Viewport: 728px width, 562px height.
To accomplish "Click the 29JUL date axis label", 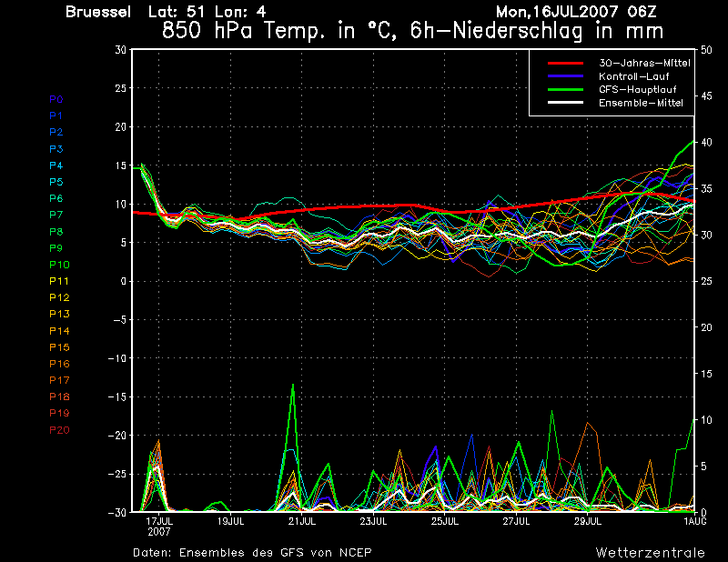I will pos(588,522).
